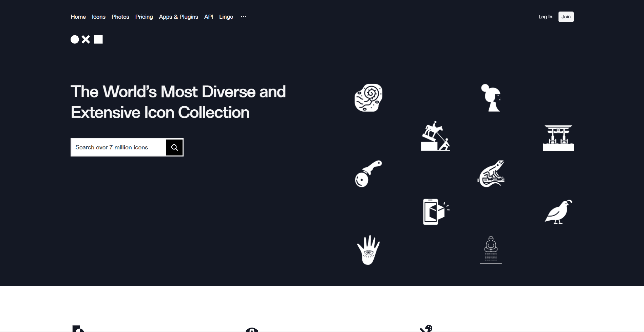644x332 pixels.
Task: Select the pizza cutter icon
Action: (x=368, y=174)
